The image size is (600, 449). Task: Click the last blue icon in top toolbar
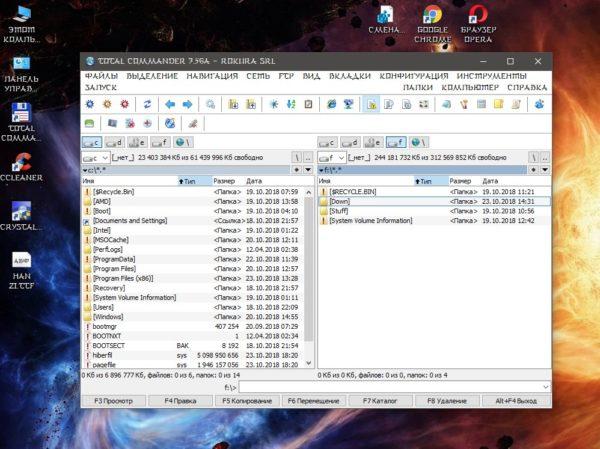pyautogui.click(x=540, y=104)
